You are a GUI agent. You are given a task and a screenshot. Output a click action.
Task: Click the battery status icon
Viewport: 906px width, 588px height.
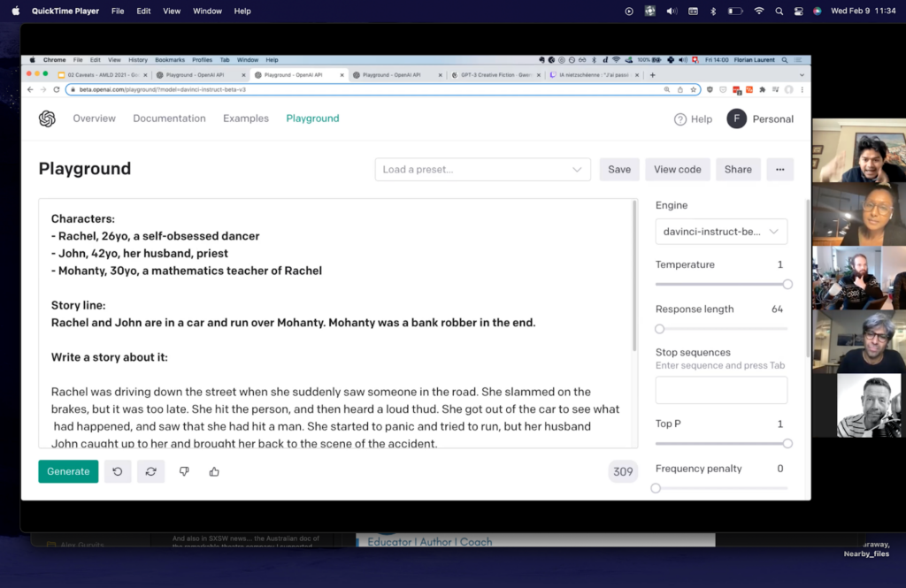(735, 11)
